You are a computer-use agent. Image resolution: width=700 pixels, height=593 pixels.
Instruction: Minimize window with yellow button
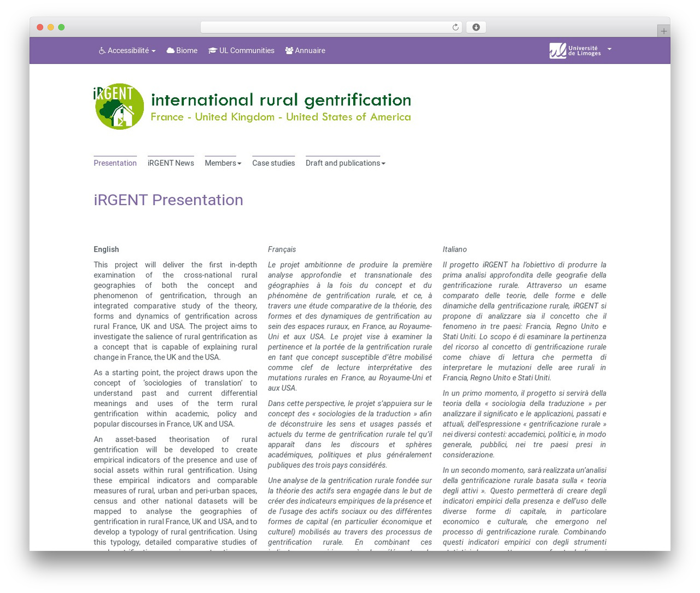tap(51, 27)
